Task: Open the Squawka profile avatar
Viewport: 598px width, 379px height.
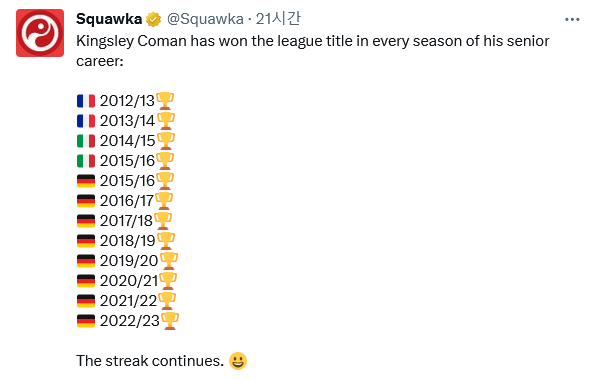Action: pyautogui.click(x=40, y=33)
